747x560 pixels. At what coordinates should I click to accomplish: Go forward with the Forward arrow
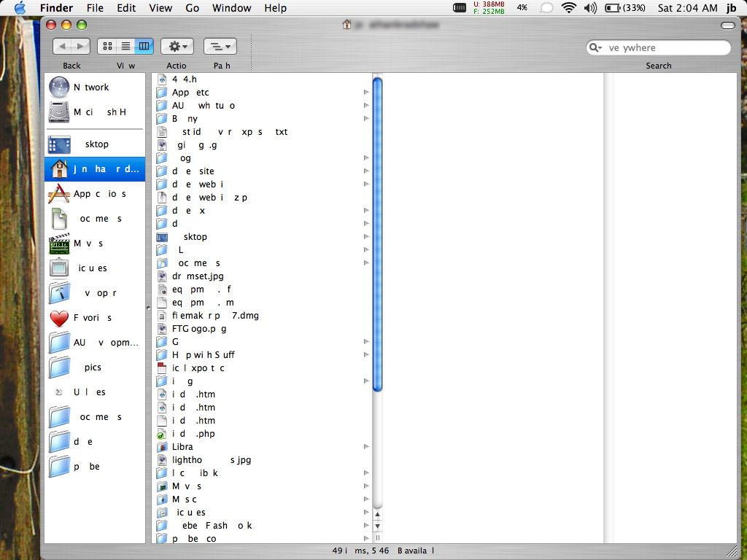80,46
